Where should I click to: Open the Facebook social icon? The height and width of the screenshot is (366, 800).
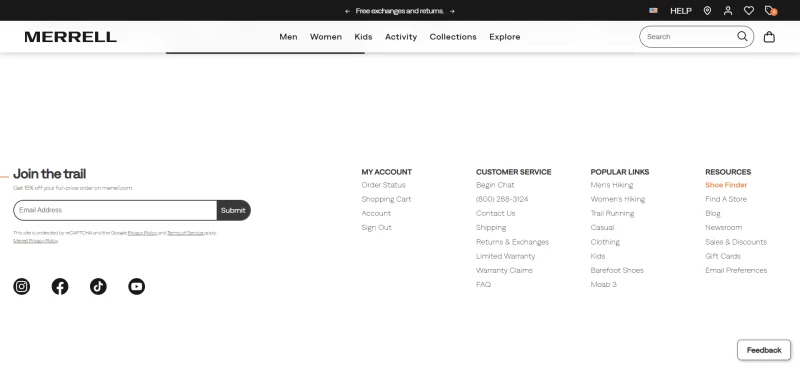tap(60, 286)
